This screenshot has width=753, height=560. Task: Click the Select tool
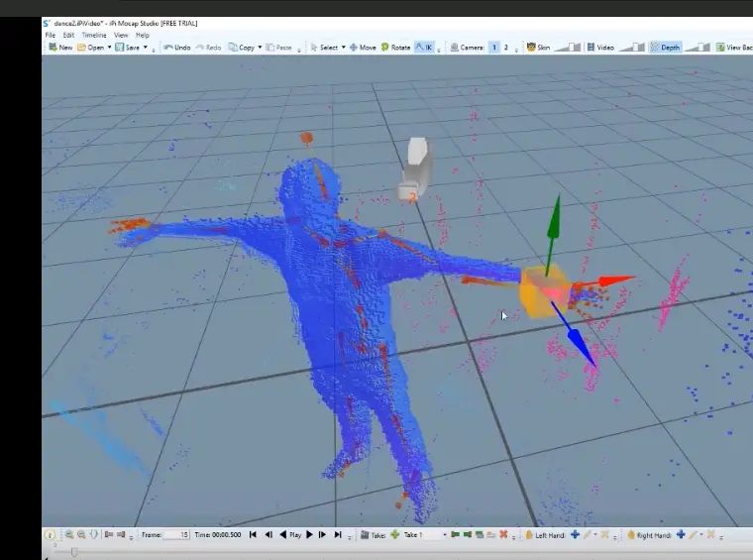coord(324,47)
